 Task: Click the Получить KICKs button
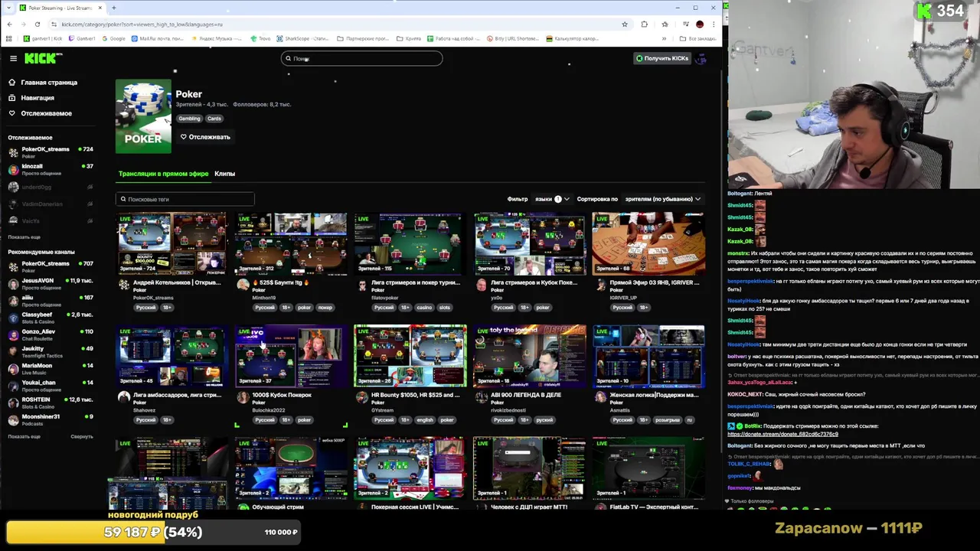click(x=661, y=58)
